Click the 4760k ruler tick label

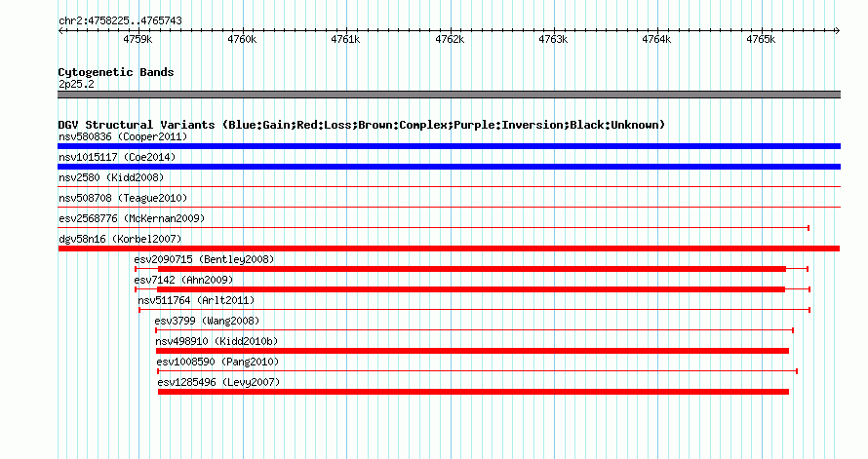pos(242,39)
